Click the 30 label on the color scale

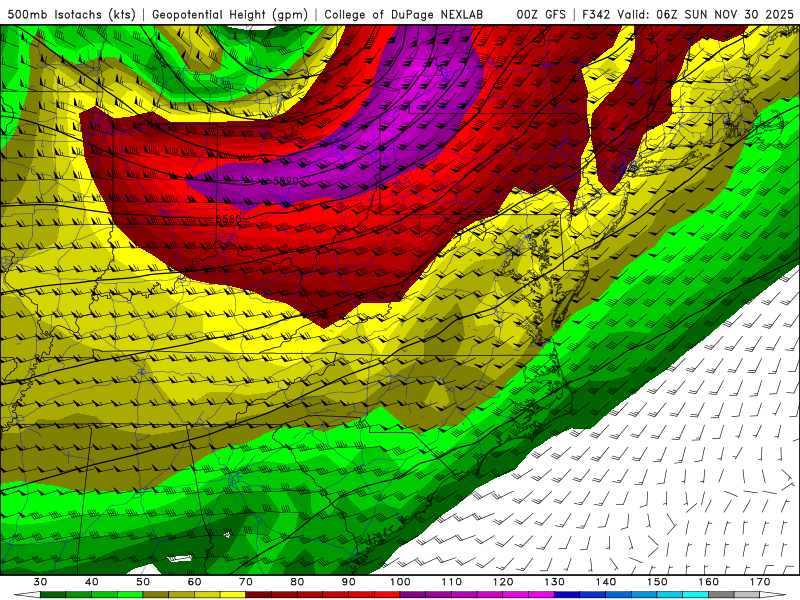pyautogui.click(x=40, y=582)
